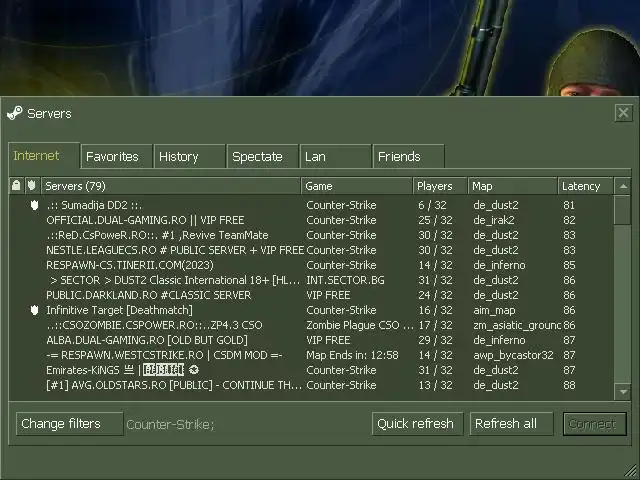Close the Servers window
This screenshot has width=640, height=480.
(623, 113)
